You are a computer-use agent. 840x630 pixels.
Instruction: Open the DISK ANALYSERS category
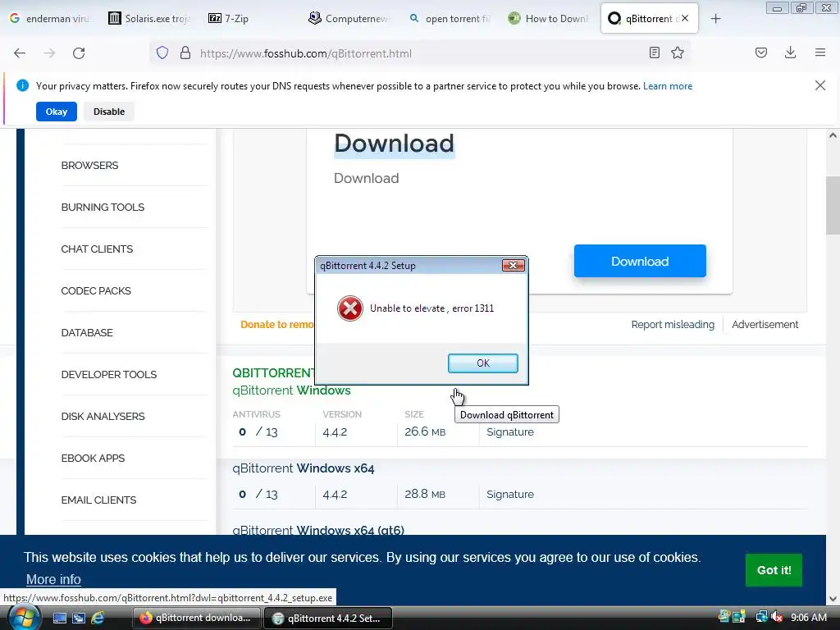(103, 416)
